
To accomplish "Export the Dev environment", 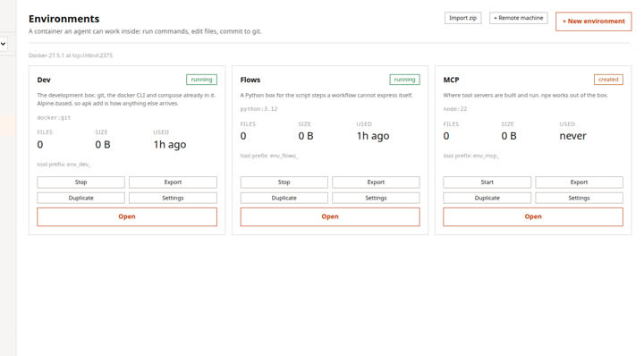I will pos(173,182).
